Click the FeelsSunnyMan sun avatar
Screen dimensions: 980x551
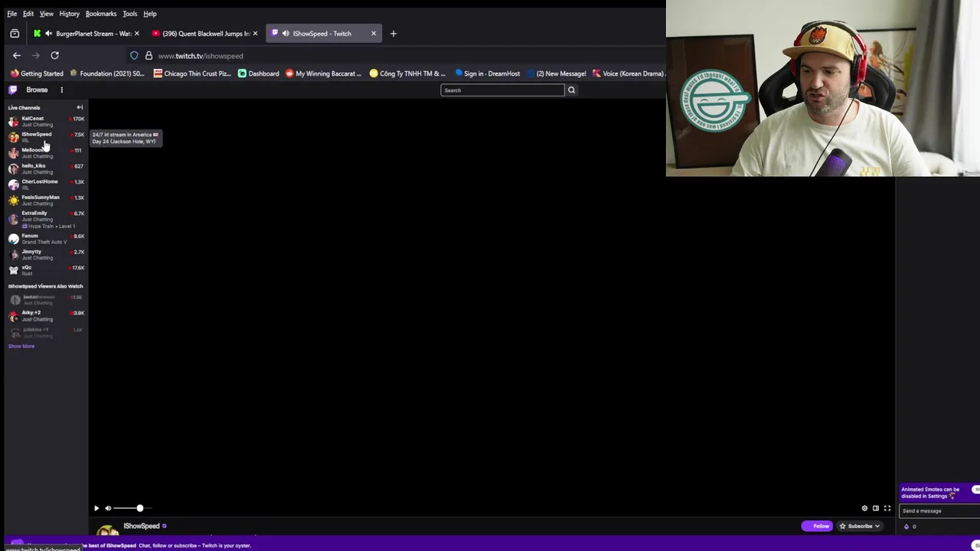(13, 201)
